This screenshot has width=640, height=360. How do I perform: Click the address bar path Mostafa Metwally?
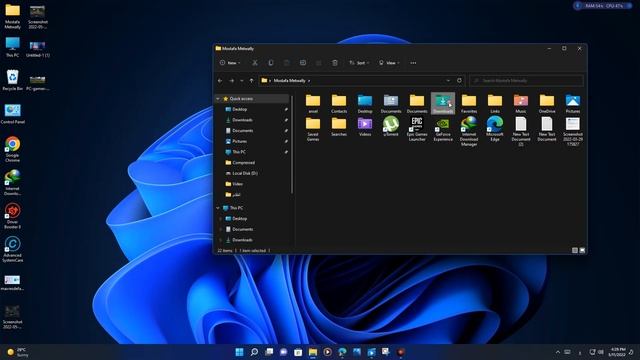click(289, 81)
